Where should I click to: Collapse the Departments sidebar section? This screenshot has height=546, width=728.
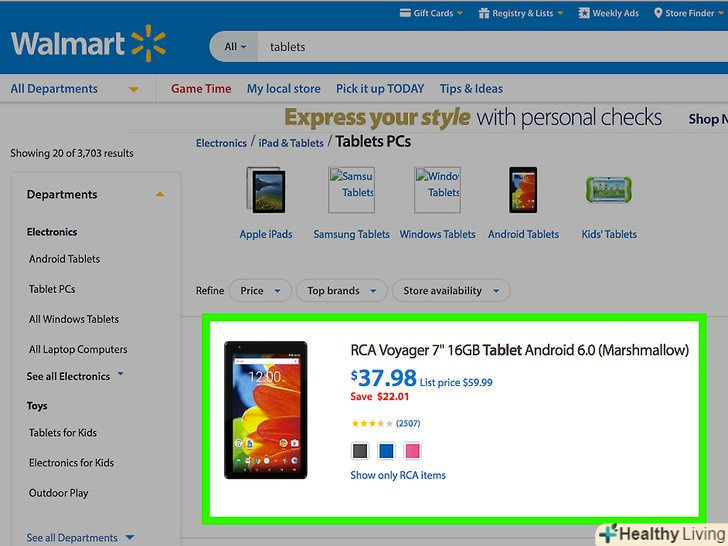[x=160, y=195]
